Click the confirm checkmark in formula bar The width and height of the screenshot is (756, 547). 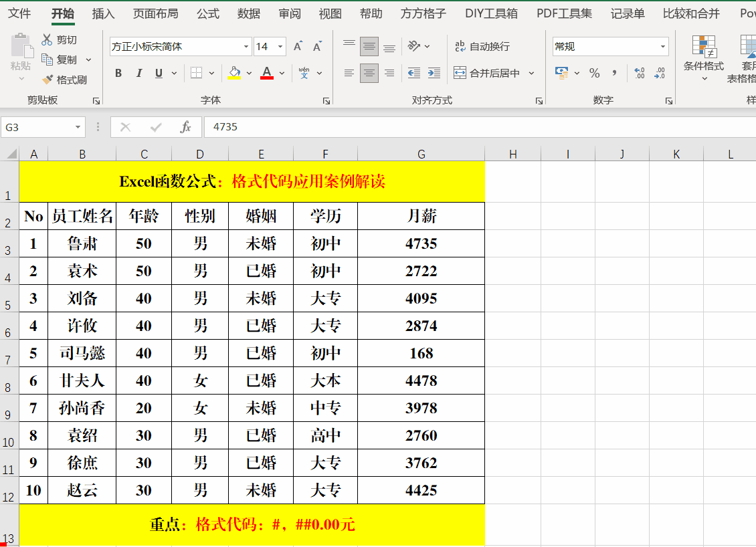pyautogui.click(x=156, y=127)
